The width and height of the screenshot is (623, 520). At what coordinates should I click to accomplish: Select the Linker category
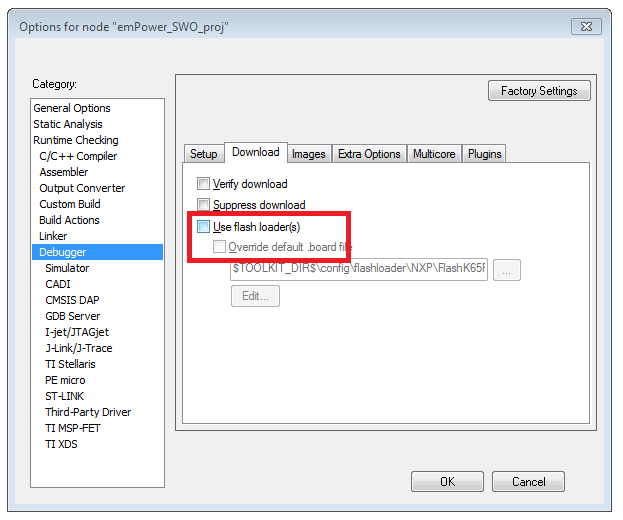(x=53, y=236)
